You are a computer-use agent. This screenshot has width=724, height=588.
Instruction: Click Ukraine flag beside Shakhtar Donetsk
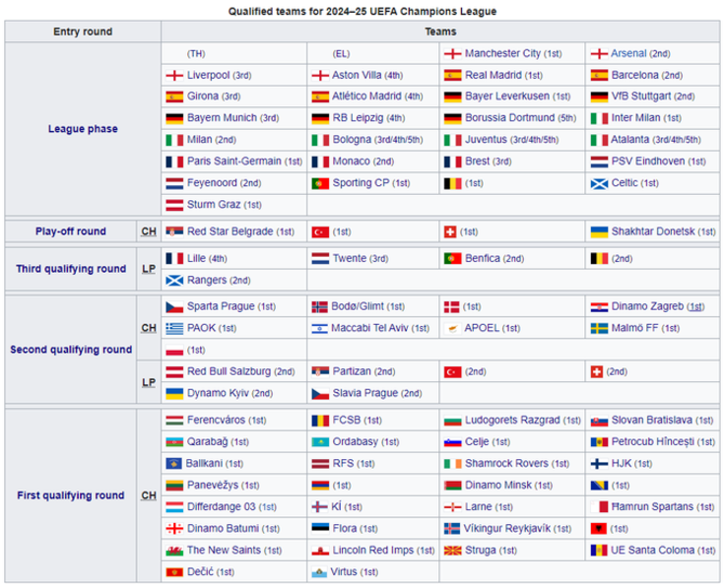(x=599, y=231)
